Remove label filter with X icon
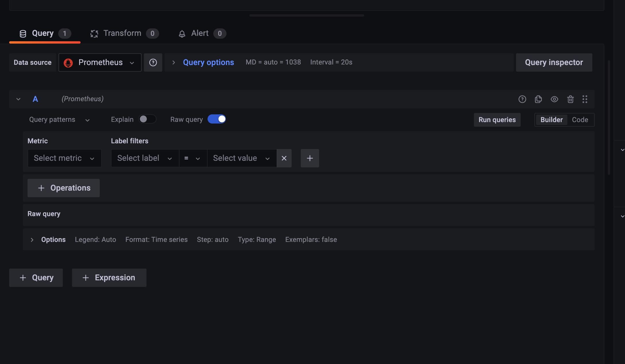Viewport: 625px width, 364px height. (284, 158)
